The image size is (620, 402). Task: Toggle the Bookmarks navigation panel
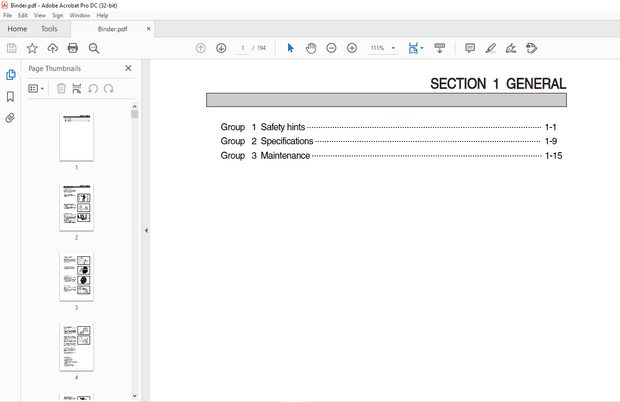coord(11,97)
